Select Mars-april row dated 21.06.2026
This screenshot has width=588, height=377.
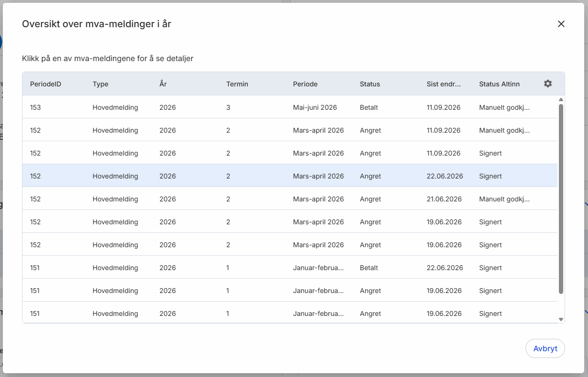(290, 199)
